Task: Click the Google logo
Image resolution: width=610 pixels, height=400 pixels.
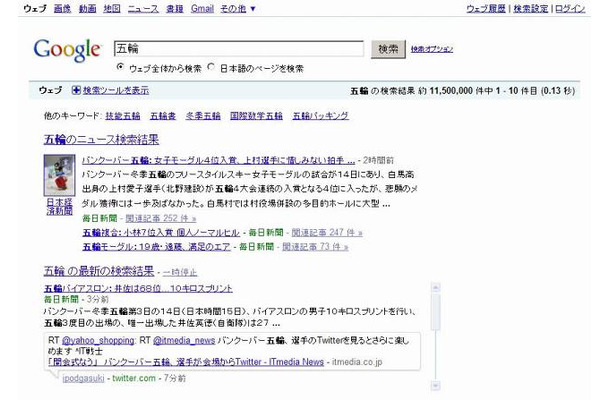Action: 67,50
